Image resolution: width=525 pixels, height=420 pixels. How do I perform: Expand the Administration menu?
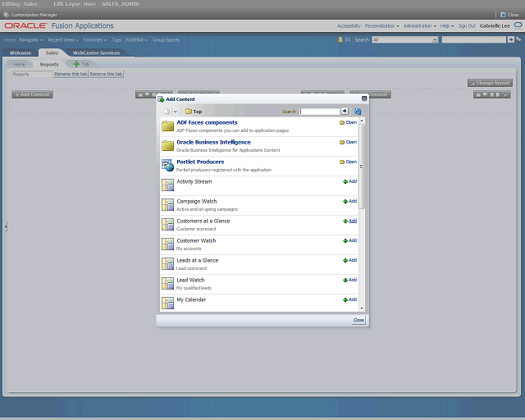coord(420,25)
